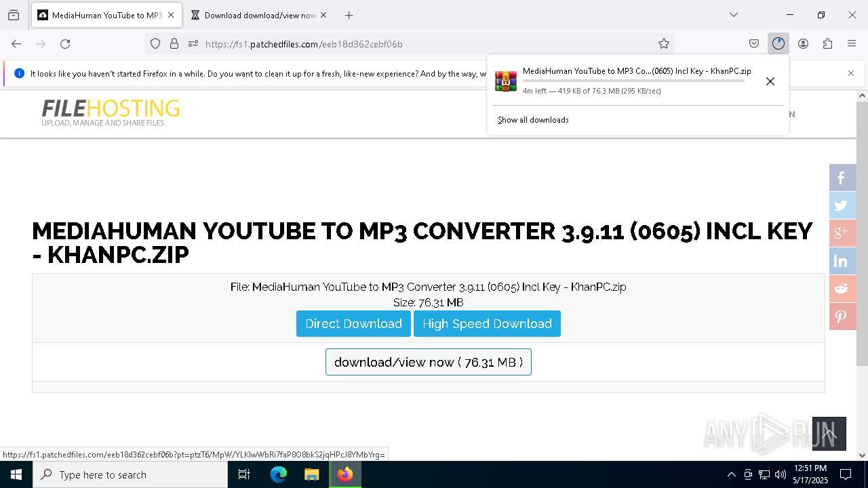Open the Firefox application menu
The height and width of the screenshot is (488, 868).
click(852, 43)
